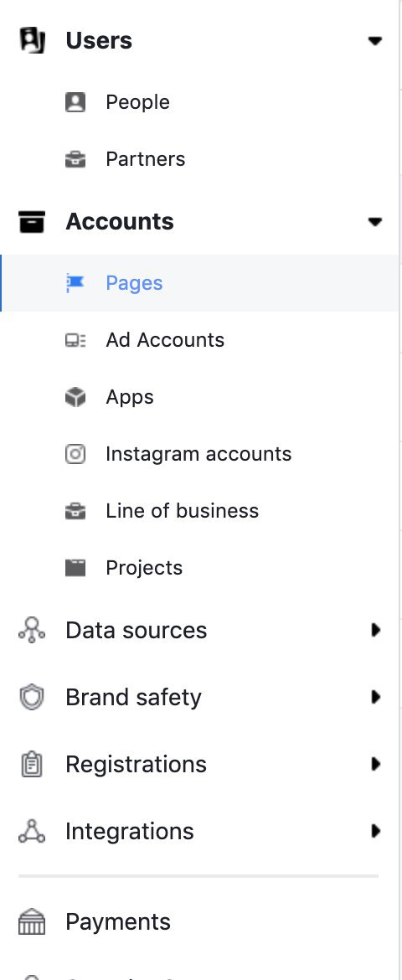
Task: Collapse the Accounts section arrow
Action: pos(375,222)
